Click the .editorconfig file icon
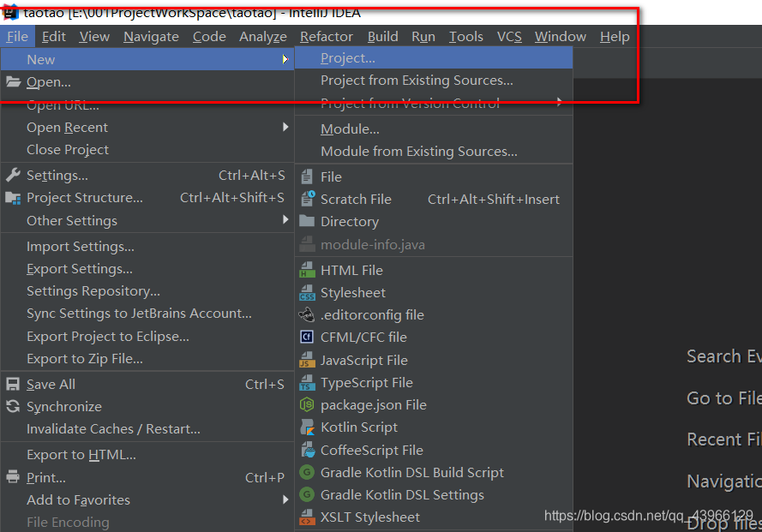The image size is (762, 532). tap(307, 314)
